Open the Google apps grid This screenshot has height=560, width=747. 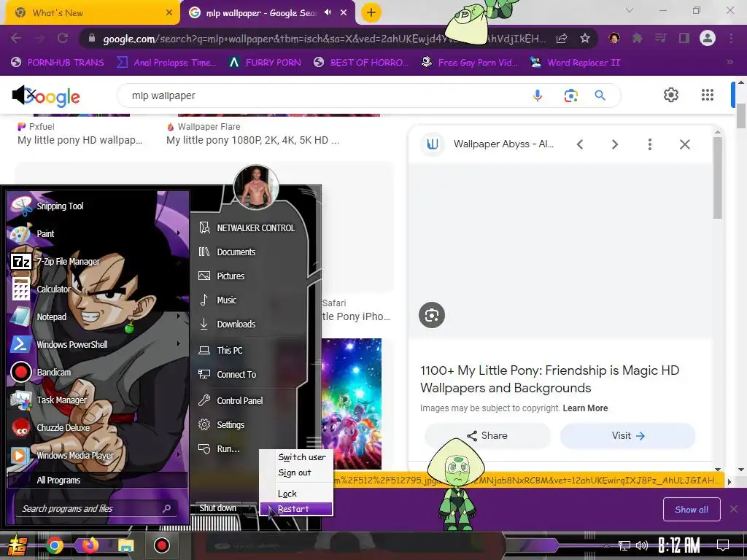pyautogui.click(x=708, y=95)
